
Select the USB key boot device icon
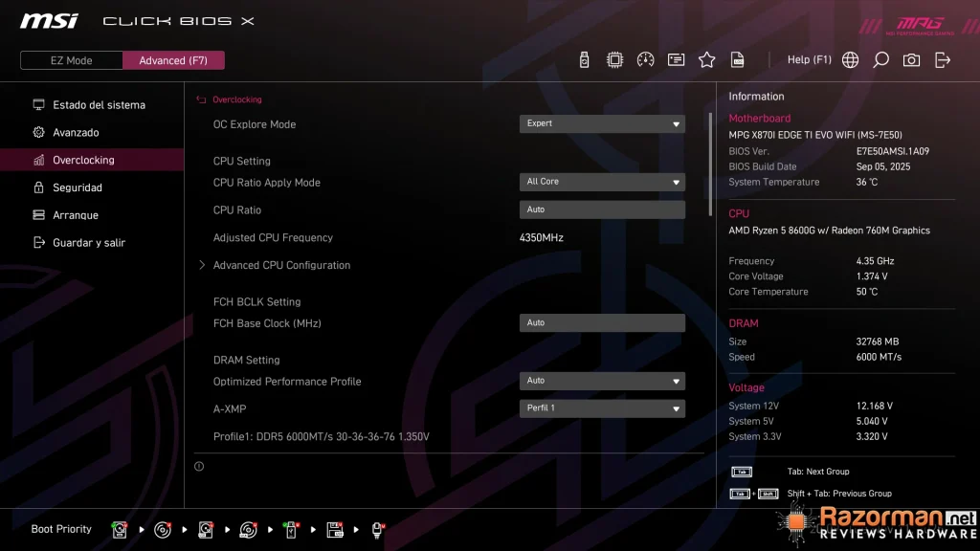[291, 530]
